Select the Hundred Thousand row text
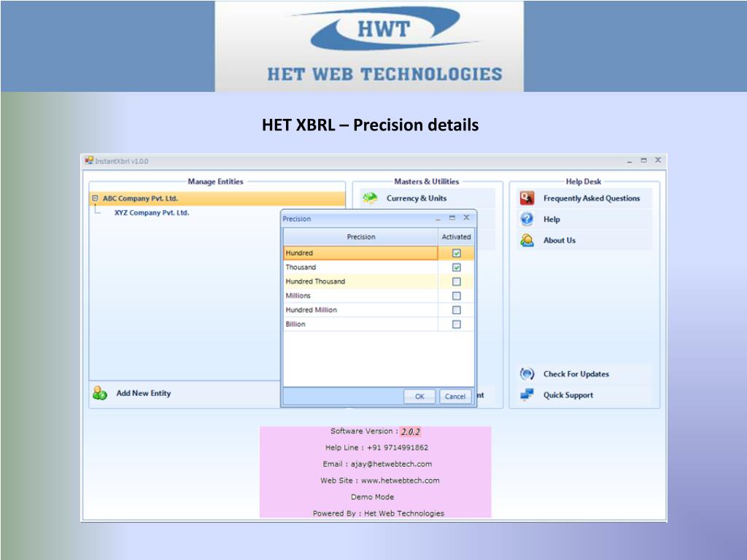The height and width of the screenshot is (560, 747). point(315,281)
